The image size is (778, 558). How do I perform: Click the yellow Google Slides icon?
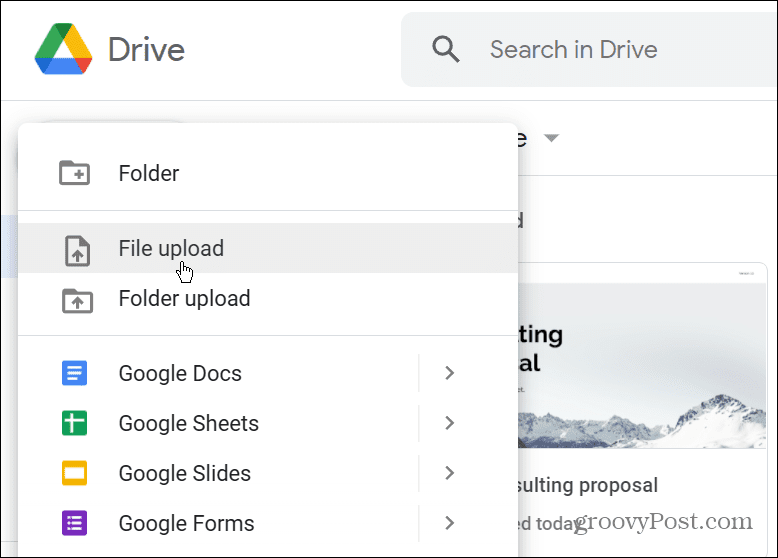click(x=74, y=473)
